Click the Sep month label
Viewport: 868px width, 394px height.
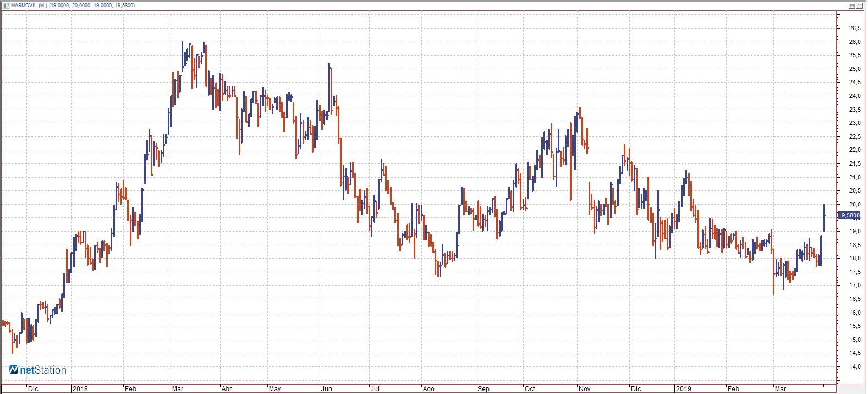tap(484, 388)
